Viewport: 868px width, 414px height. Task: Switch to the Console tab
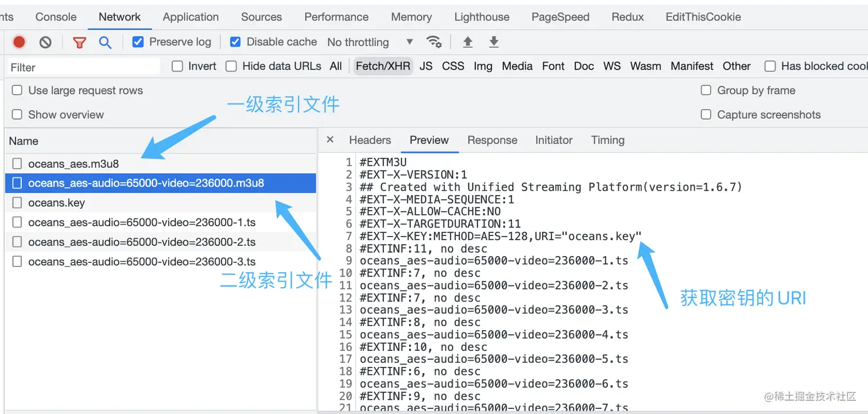click(x=56, y=17)
